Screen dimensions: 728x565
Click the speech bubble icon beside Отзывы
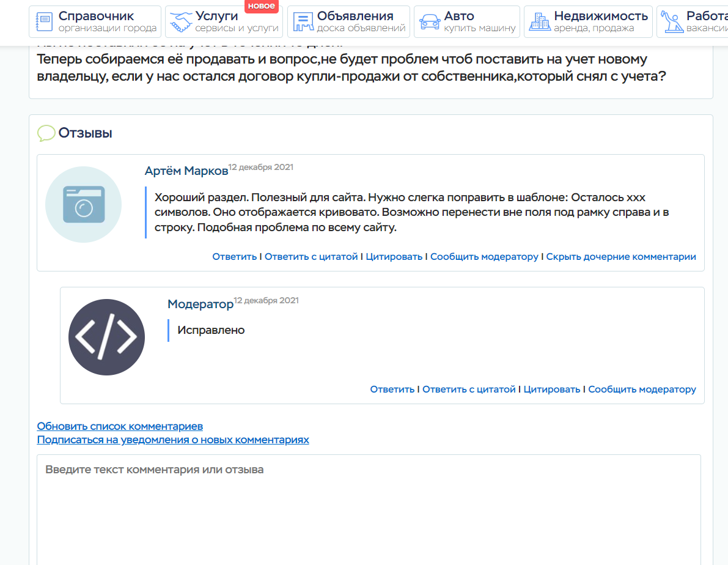click(46, 133)
